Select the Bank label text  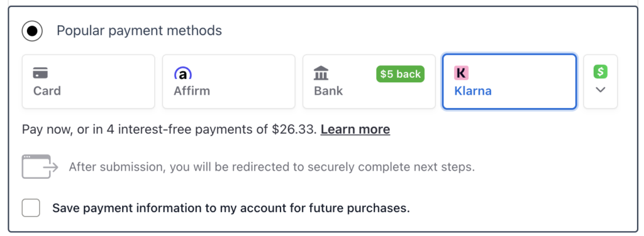[328, 90]
